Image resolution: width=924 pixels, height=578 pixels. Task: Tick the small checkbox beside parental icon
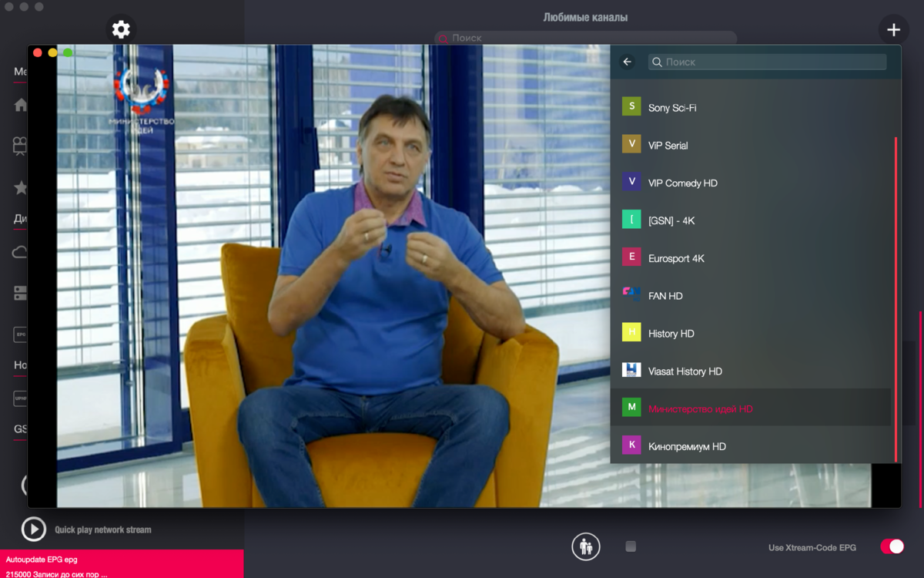(631, 546)
